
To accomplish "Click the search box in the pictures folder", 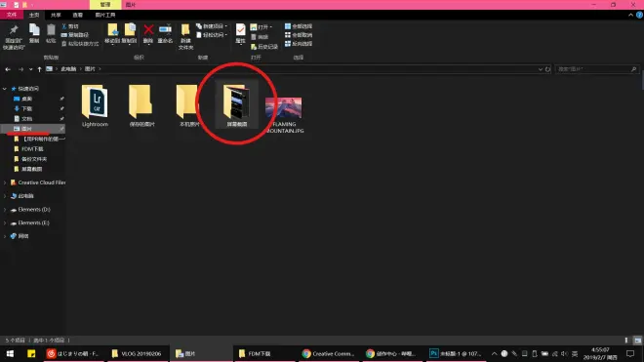I will pos(596,69).
